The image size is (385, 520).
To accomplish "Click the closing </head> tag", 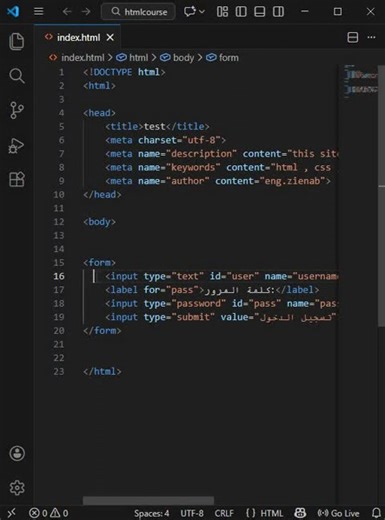I will pos(102,195).
